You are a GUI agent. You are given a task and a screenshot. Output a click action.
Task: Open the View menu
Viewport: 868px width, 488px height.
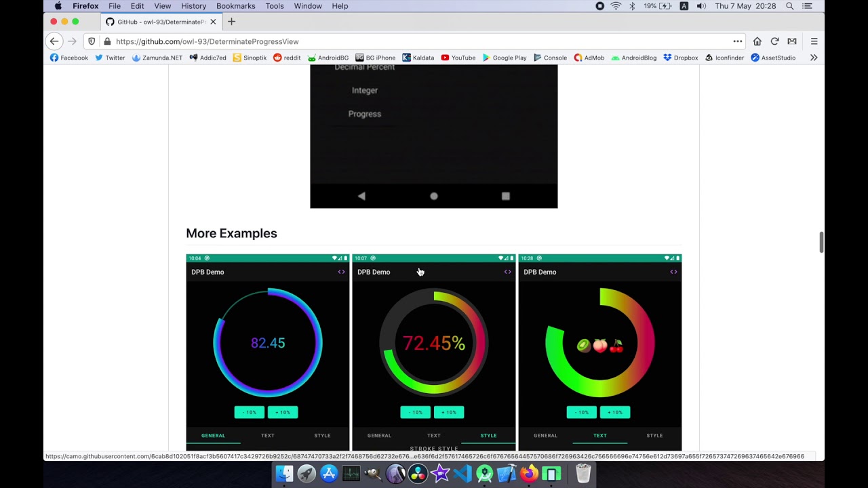coord(163,6)
